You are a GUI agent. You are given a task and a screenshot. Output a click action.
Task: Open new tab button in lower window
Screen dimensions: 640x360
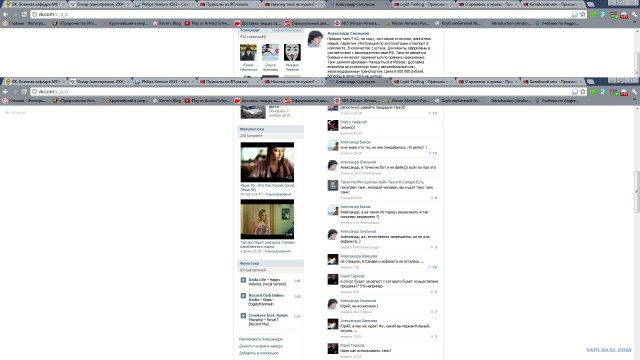(x=591, y=82)
